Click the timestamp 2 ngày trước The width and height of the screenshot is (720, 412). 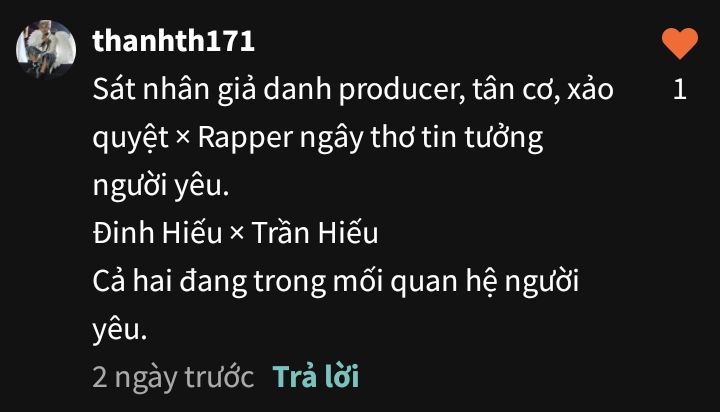[173, 378]
